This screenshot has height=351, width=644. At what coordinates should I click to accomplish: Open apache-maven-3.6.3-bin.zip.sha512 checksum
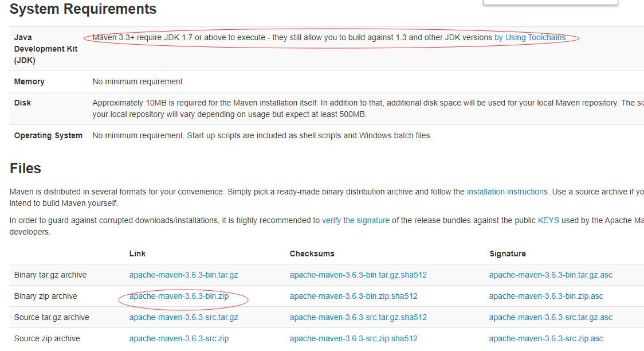pos(354,297)
